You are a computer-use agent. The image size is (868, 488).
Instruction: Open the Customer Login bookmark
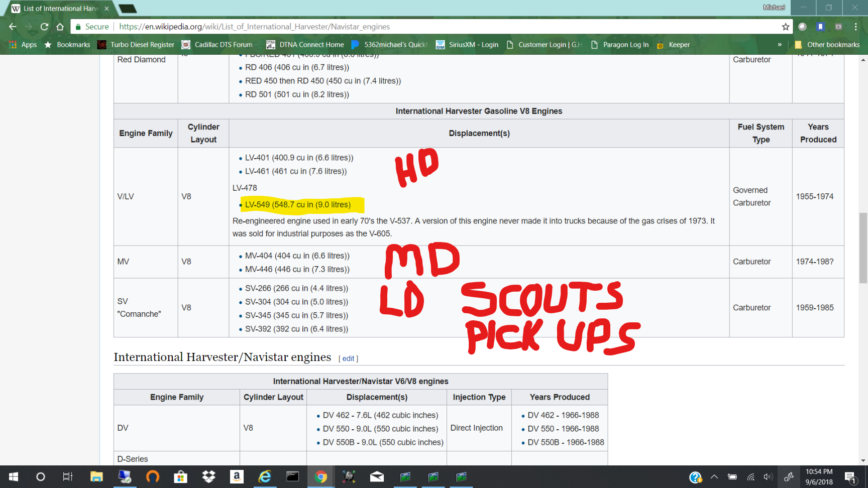point(544,45)
